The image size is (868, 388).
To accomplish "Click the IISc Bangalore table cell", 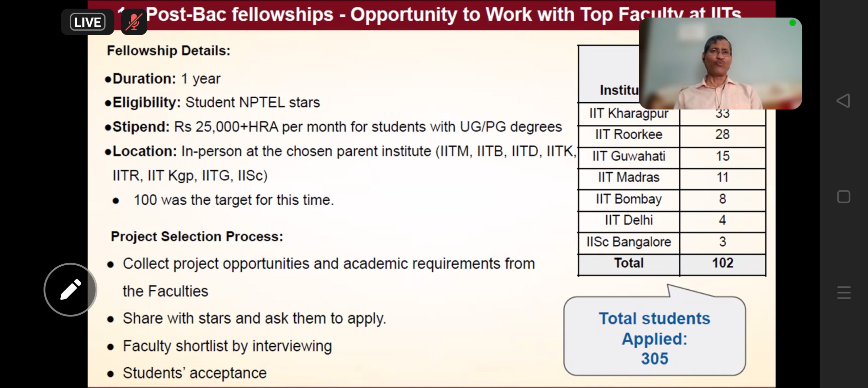I will coord(629,242).
